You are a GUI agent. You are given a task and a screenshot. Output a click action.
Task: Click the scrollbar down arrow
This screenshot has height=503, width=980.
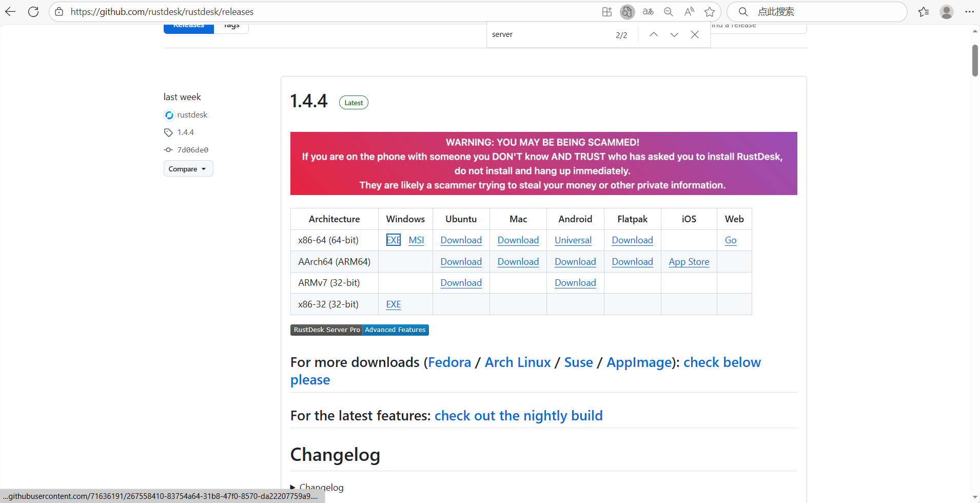pos(975,497)
